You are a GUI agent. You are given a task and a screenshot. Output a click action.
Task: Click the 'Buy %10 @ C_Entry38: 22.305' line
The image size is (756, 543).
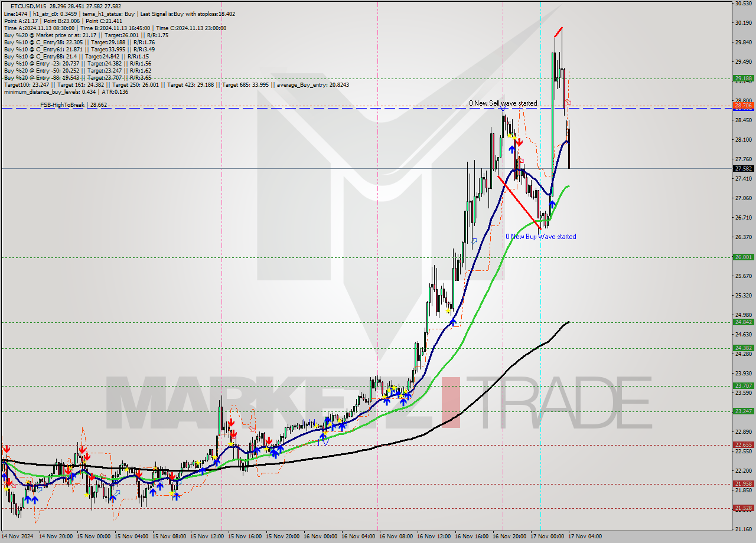click(79, 42)
